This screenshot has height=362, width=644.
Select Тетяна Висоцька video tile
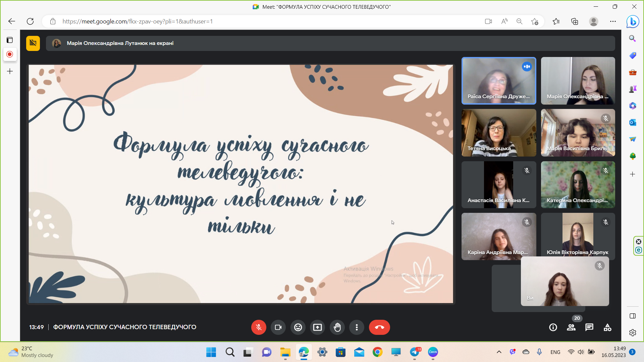point(498,133)
